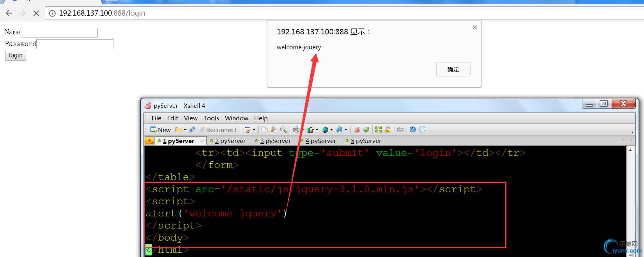Screen dimensions: 644x257
Task: Click the New session toolbar button
Action: pos(161,130)
